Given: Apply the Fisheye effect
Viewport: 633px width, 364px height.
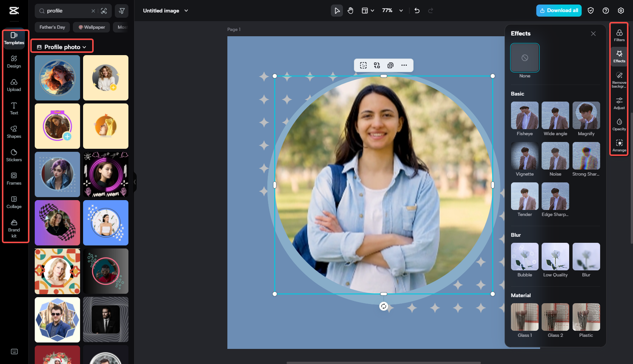Looking at the screenshot, I should click(525, 116).
